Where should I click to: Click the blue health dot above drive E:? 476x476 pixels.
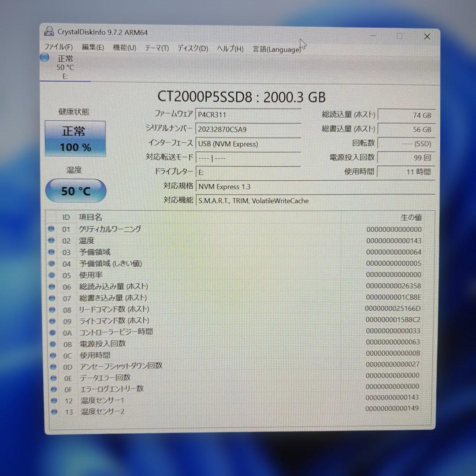click(45, 57)
